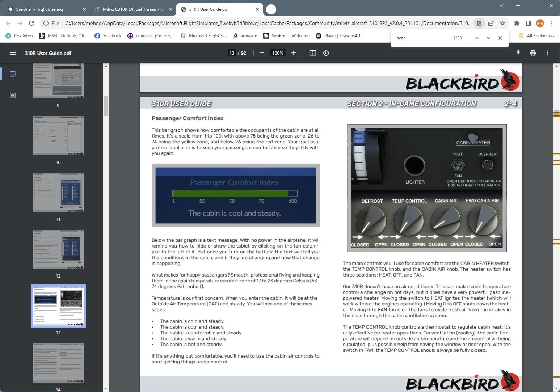Screen dimensions: 560x392
Task: Switch to SimBrief - Flight Briefing tab
Action: tap(45, 9)
